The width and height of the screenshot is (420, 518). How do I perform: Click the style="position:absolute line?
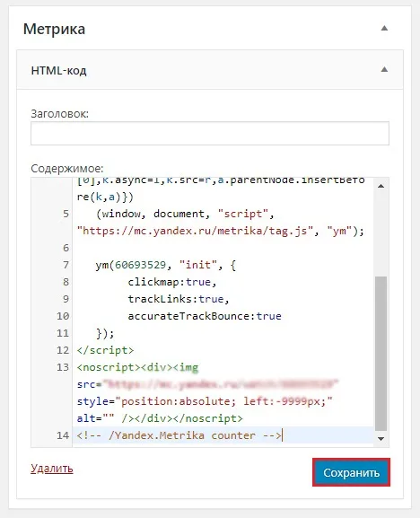[205, 401]
